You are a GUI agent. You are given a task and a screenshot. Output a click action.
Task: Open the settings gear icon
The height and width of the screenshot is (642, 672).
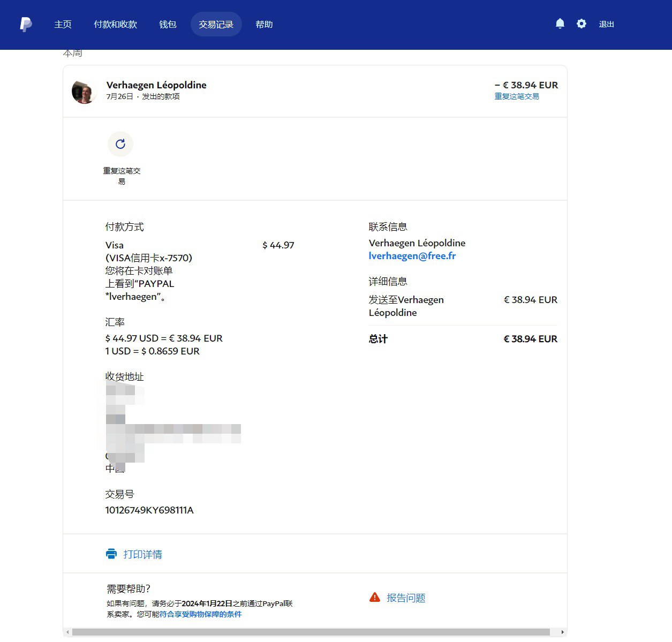click(581, 24)
